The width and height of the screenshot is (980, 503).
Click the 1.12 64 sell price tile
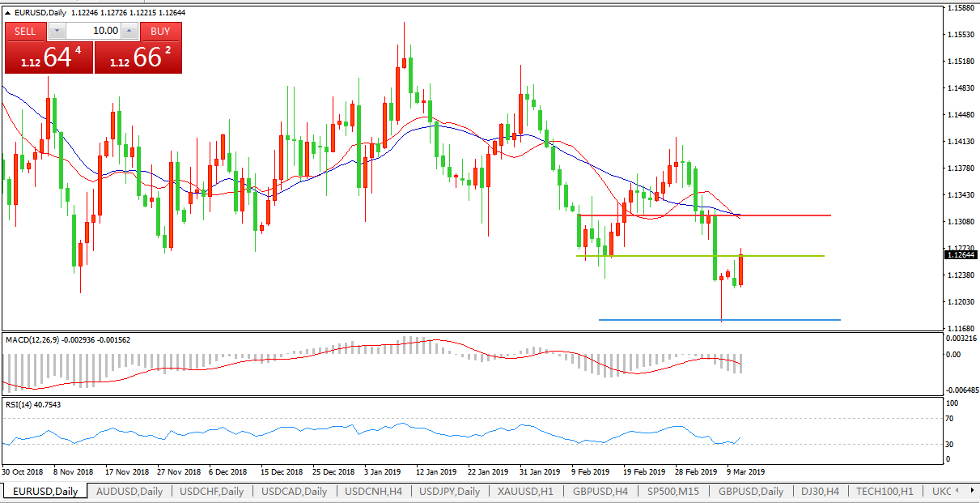pyautogui.click(x=49, y=58)
